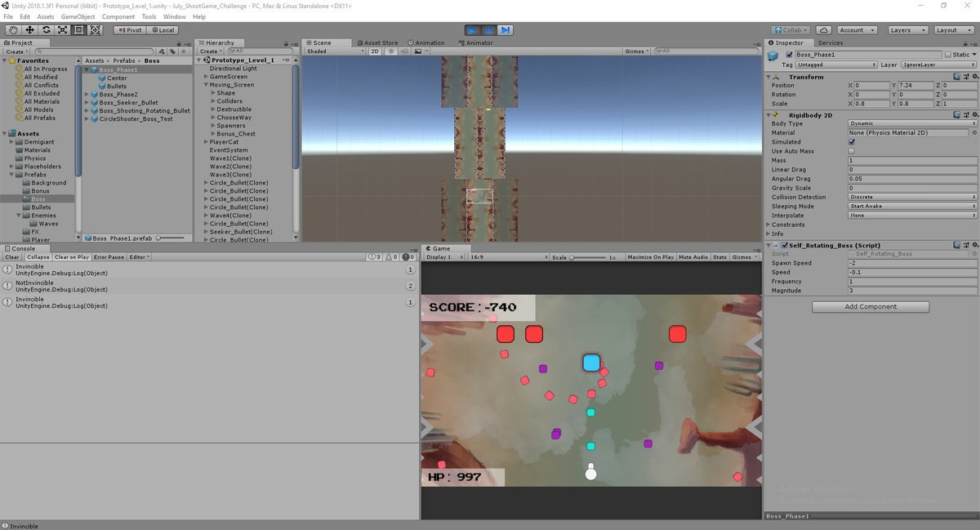Viewport: 980px width, 530px height.
Task: Select the Hand tool in toolbar
Action: tap(12, 30)
